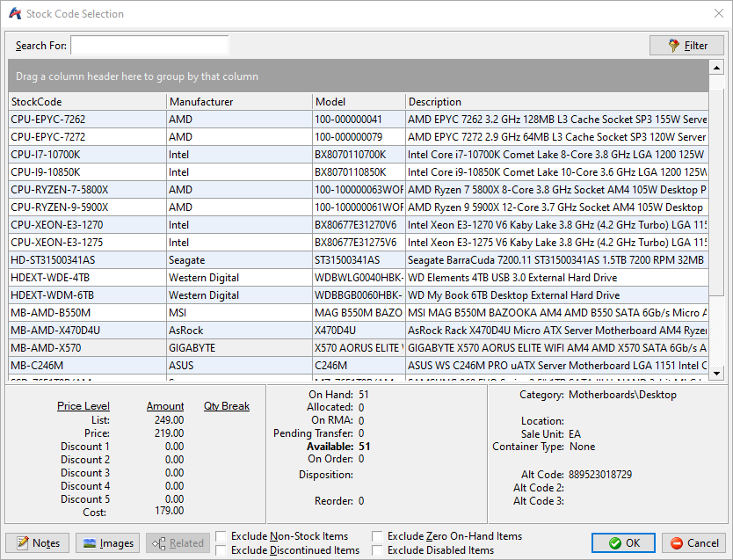Open Notes for the selected item

[x=38, y=543]
